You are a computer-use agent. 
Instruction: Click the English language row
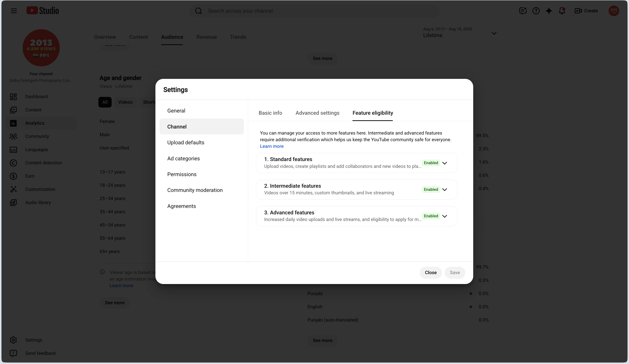[x=398, y=307]
